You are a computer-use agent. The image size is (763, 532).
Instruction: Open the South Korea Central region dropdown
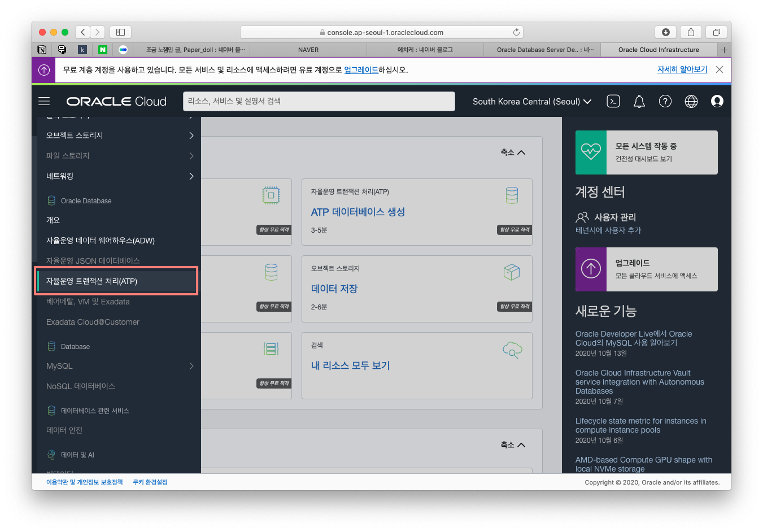[532, 101]
